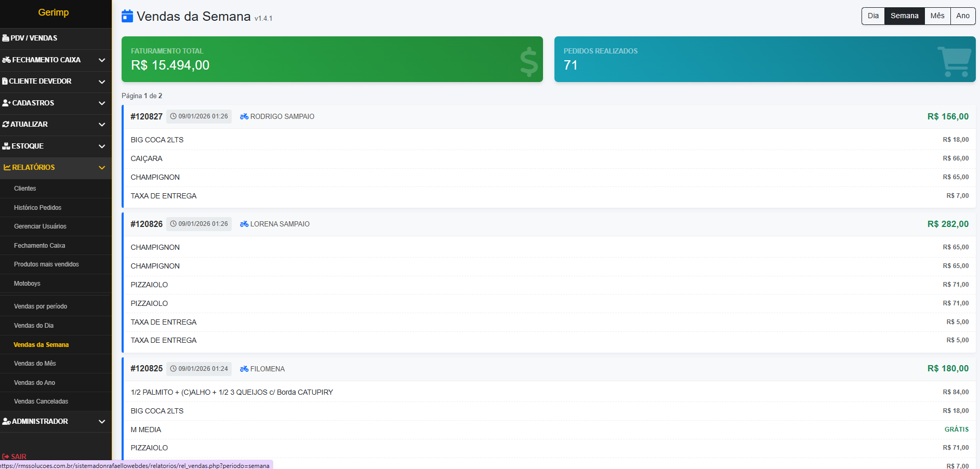The height and width of the screenshot is (469, 980).
Task: Switch to the Ano period tab
Action: (x=963, y=16)
